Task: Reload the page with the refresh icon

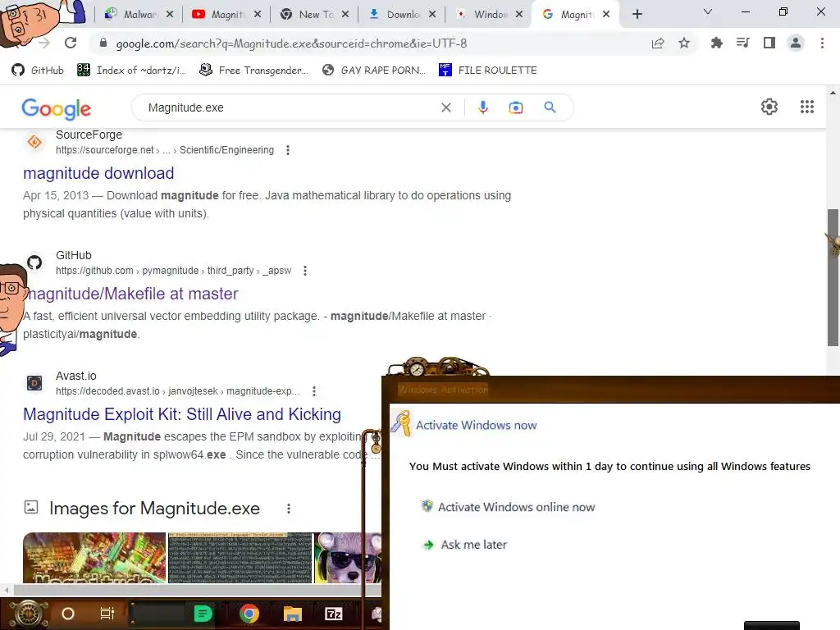Action: click(x=71, y=43)
